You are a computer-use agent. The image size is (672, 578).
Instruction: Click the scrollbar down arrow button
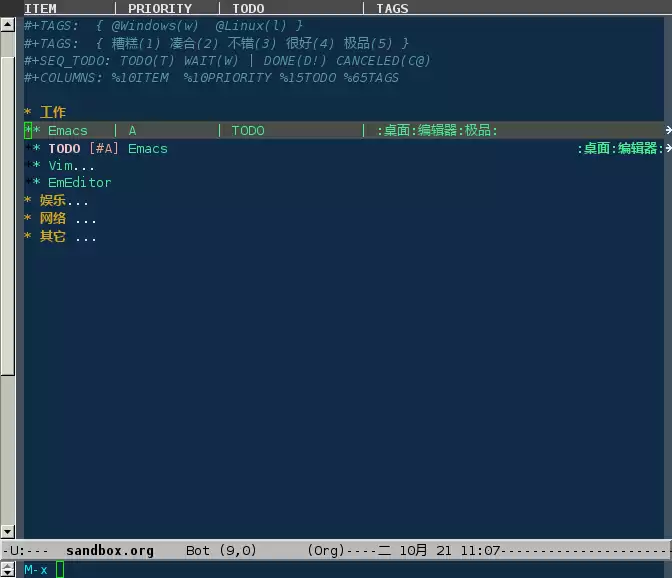coord(8,530)
